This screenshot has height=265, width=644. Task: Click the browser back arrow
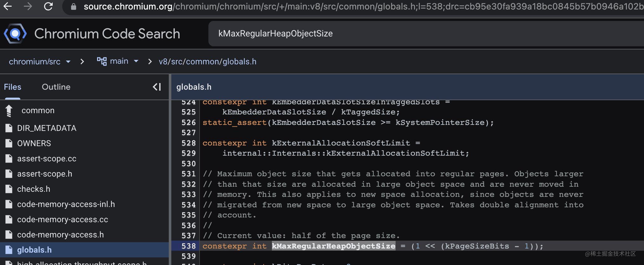8,6
